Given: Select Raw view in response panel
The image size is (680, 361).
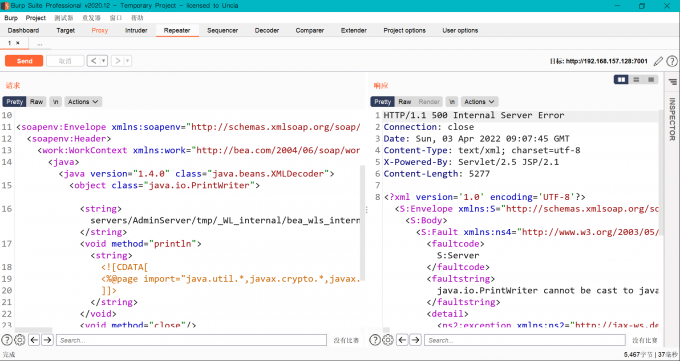Looking at the screenshot, I should (405, 102).
